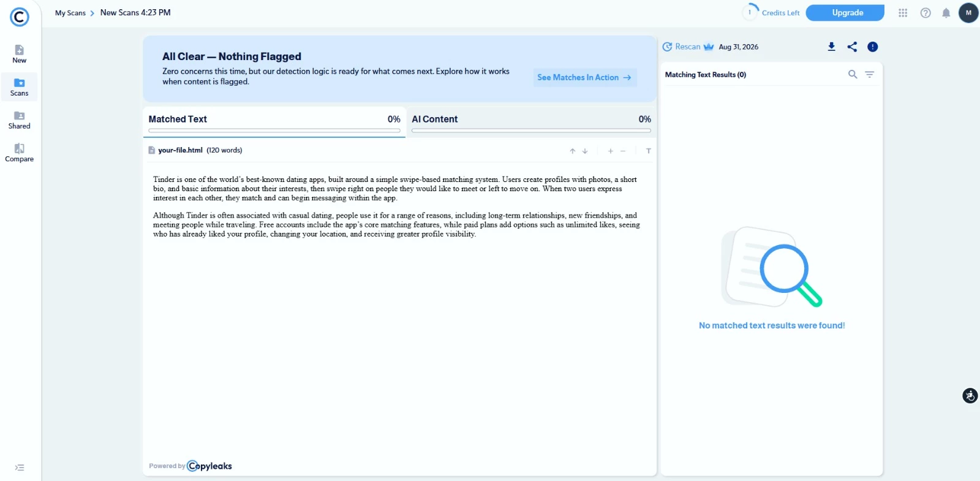This screenshot has width=980, height=481.
Task: Search the matching text results
Action: (x=853, y=74)
